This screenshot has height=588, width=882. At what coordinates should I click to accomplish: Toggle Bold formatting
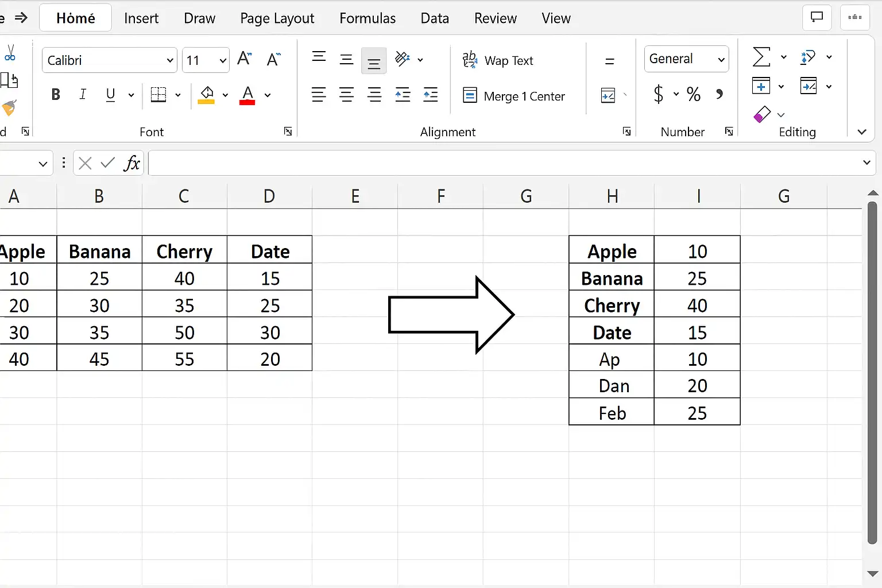click(x=56, y=95)
